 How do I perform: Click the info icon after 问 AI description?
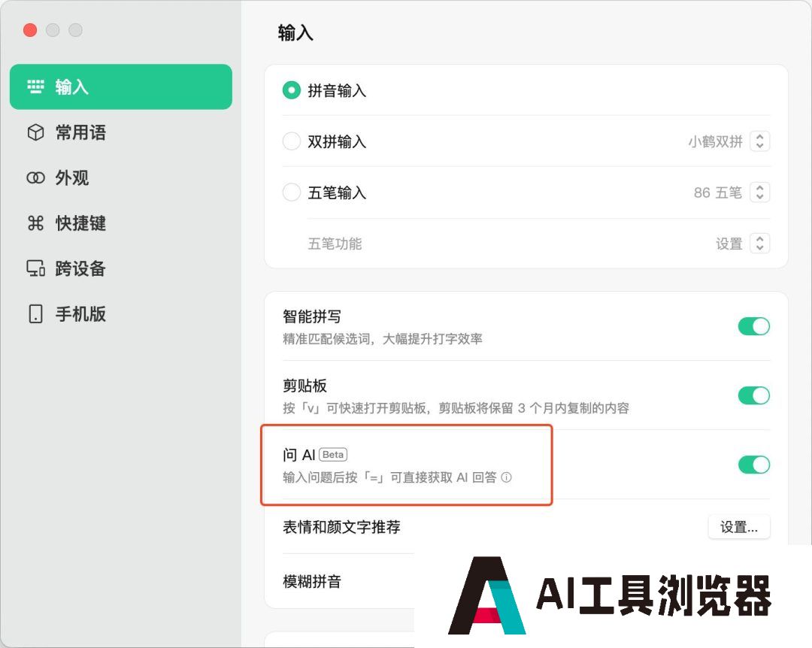tap(507, 477)
